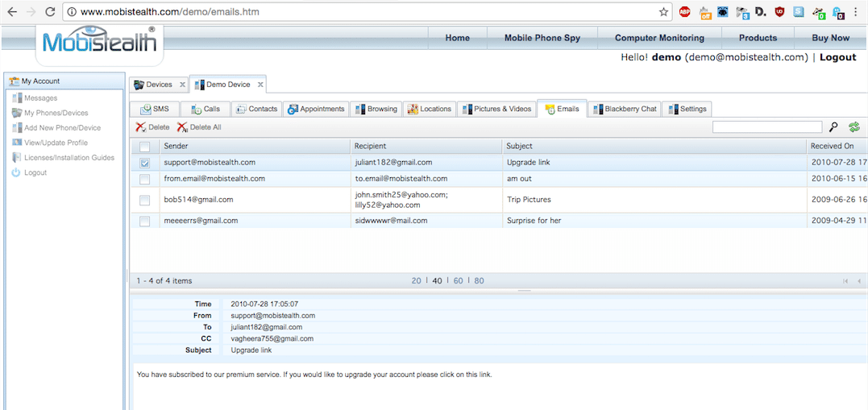
Task: Open the SMS tab
Action: coord(155,109)
